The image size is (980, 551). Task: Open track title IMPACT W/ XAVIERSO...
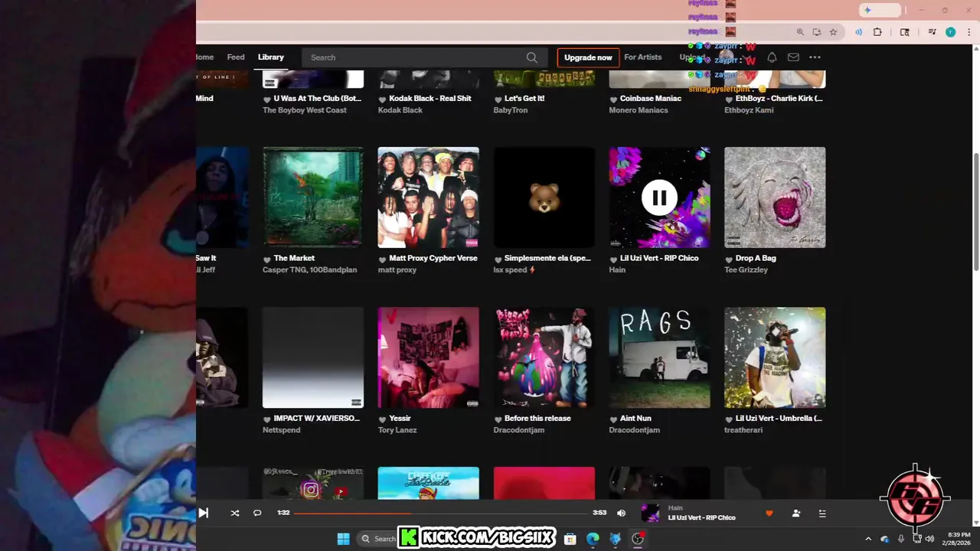316,419
